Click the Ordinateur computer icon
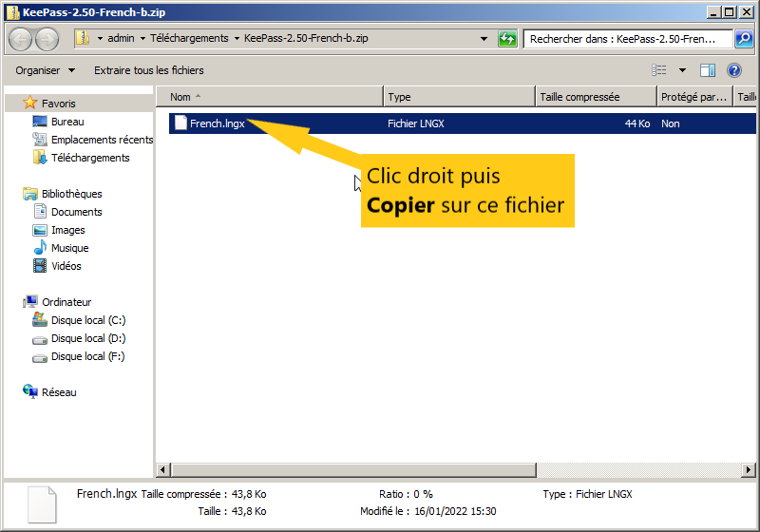Image resolution: width=760 pixels, height=532 pixels. click(30, 301)
